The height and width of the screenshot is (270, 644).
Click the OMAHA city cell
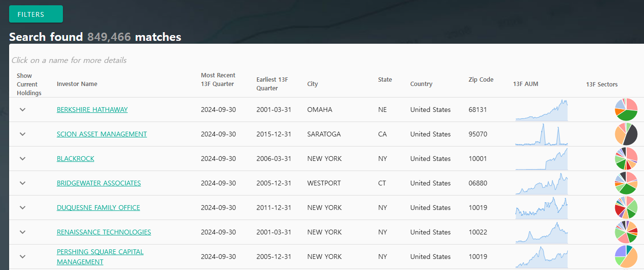320,110
